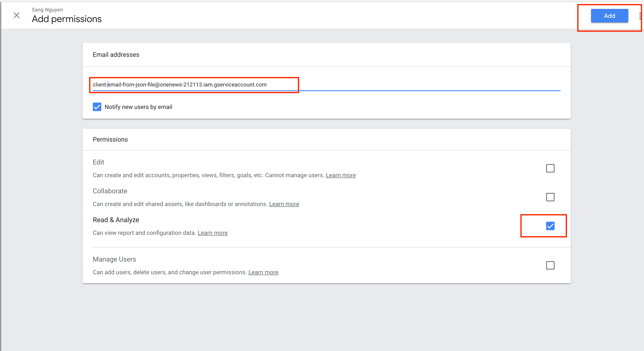Viewport: 644px width, 351px height.
Task: Uncheck the Notify new users checkbox
Action: pyautogui.click(x=97, y=107)
